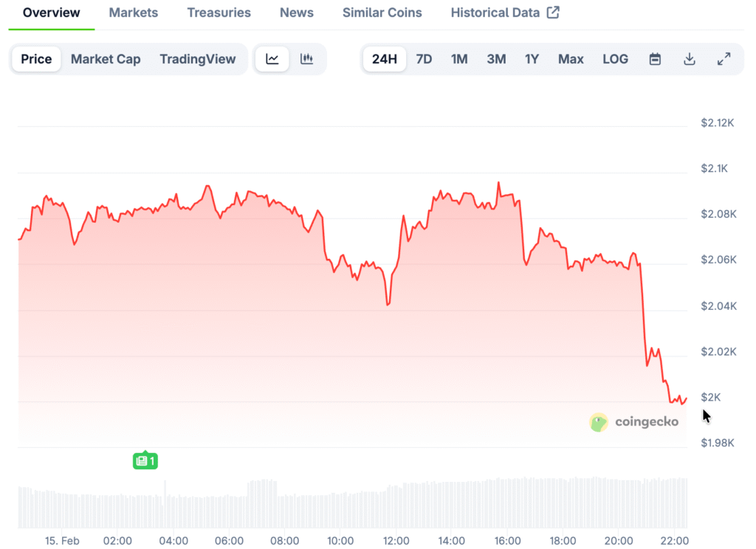This screenshot has width=756, height=549.
Task: Click the CoinGecko watermark logo
Action: point(633,422)
